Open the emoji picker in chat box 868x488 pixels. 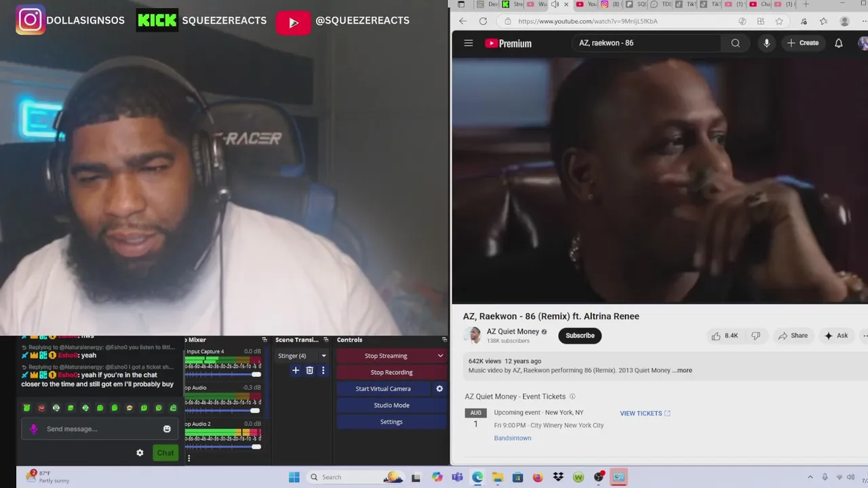pyautogui.click(x=167, y=428)
